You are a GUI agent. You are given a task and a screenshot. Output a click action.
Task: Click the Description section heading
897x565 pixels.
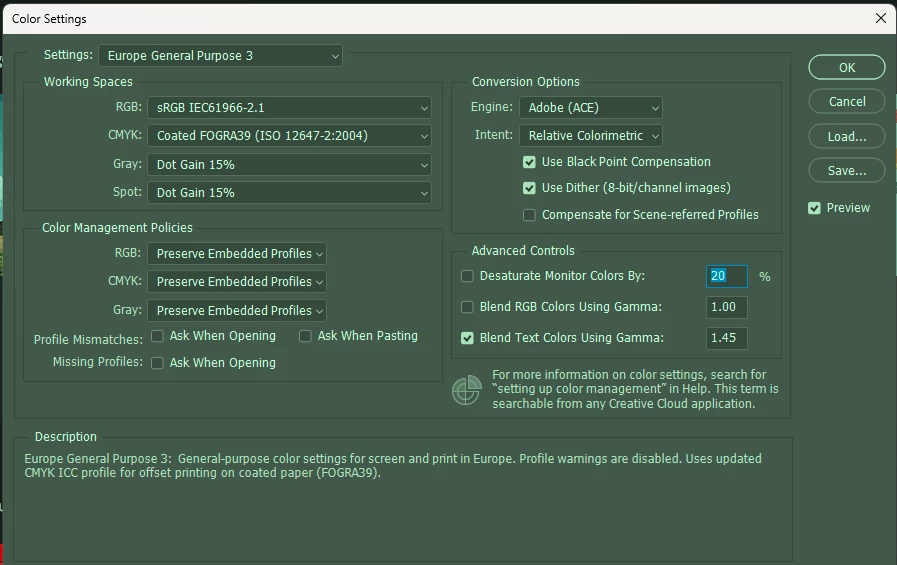[66, 437]
